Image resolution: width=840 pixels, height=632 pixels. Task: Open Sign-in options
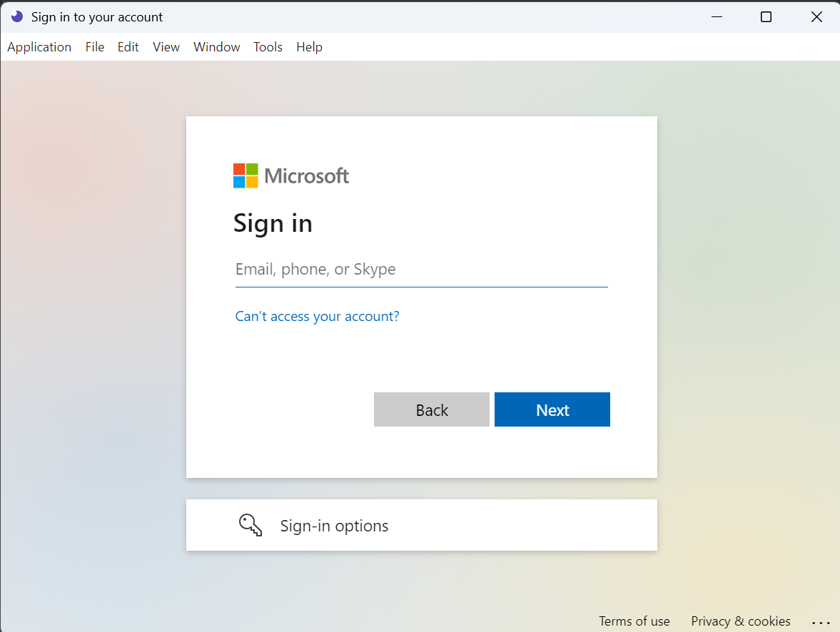422,525
